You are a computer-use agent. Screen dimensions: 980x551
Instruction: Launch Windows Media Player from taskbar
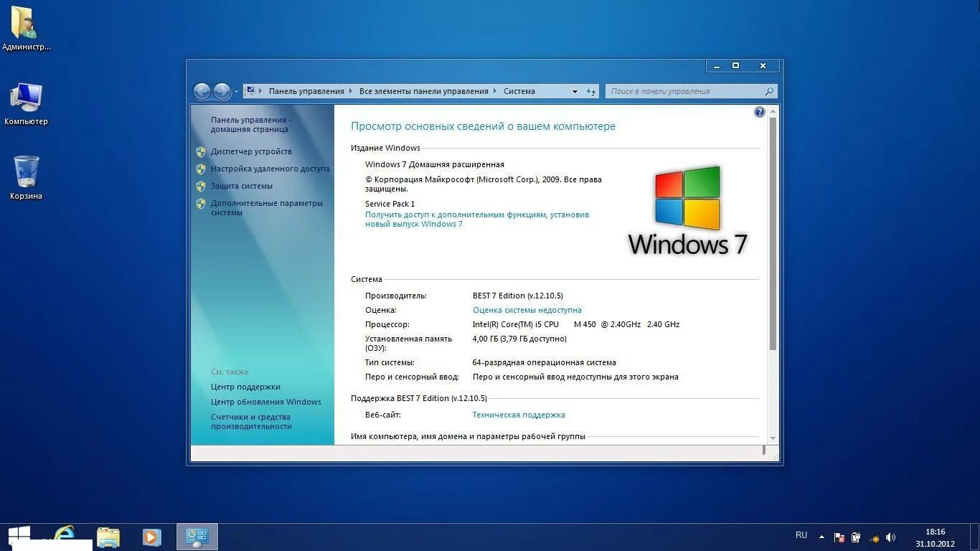tap(151, 537)
